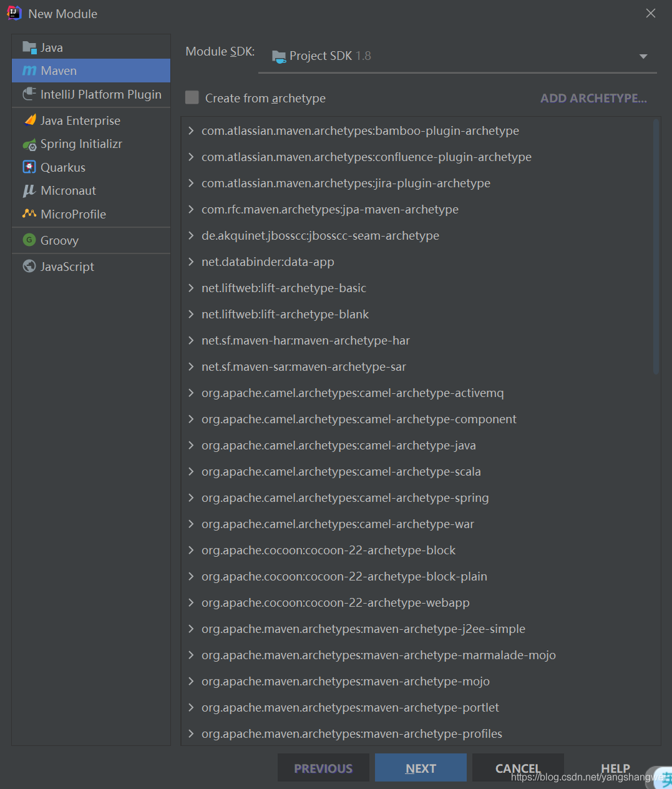Expand the camel-archetype-spring node

[191, 498]
